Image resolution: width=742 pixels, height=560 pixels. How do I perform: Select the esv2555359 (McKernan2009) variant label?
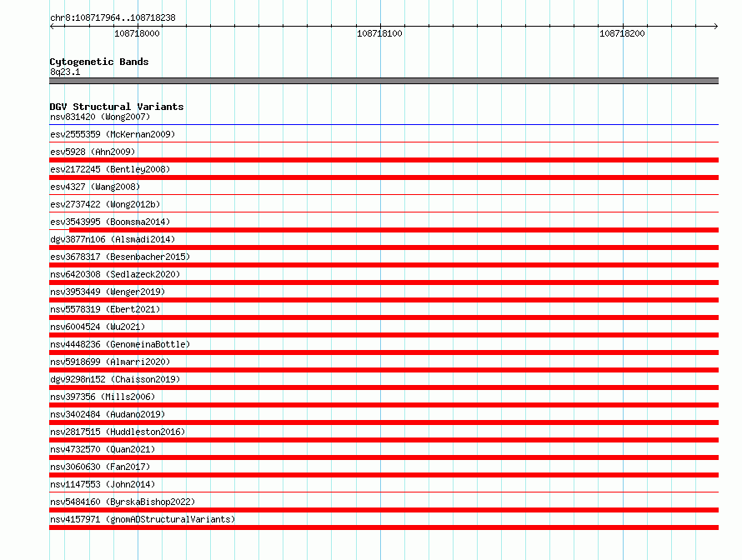(x=113, y=134)
